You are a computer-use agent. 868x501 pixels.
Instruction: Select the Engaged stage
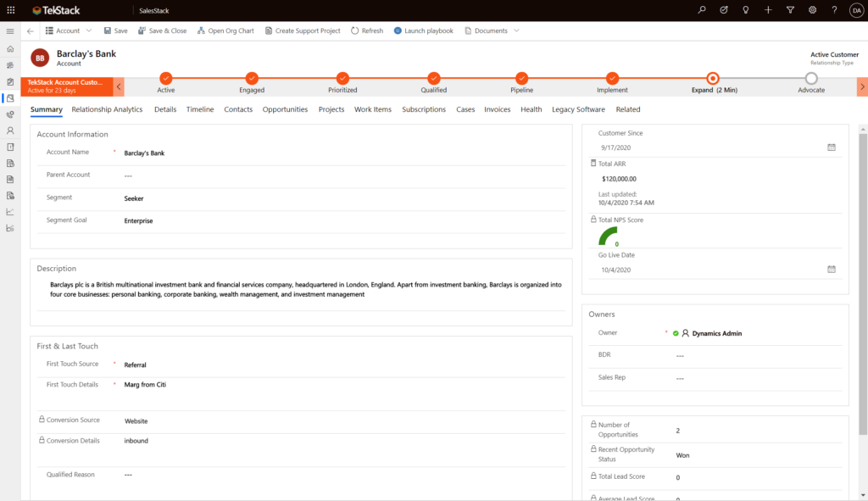252,78
